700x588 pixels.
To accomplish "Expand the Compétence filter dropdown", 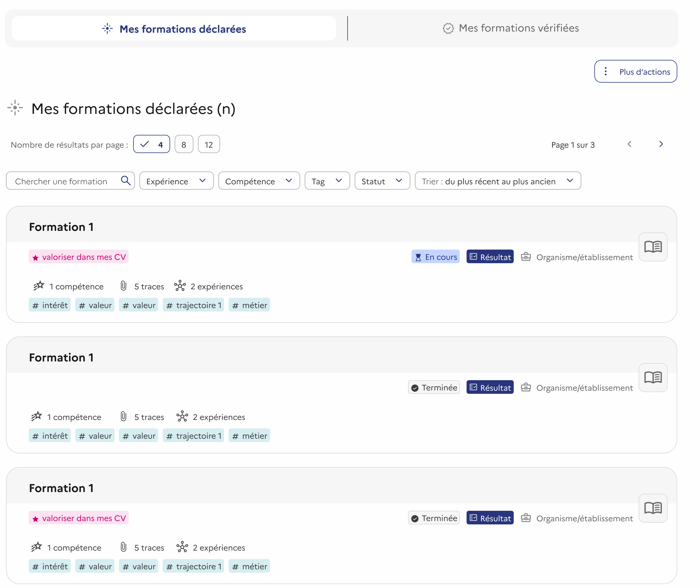I will point(259,181).
